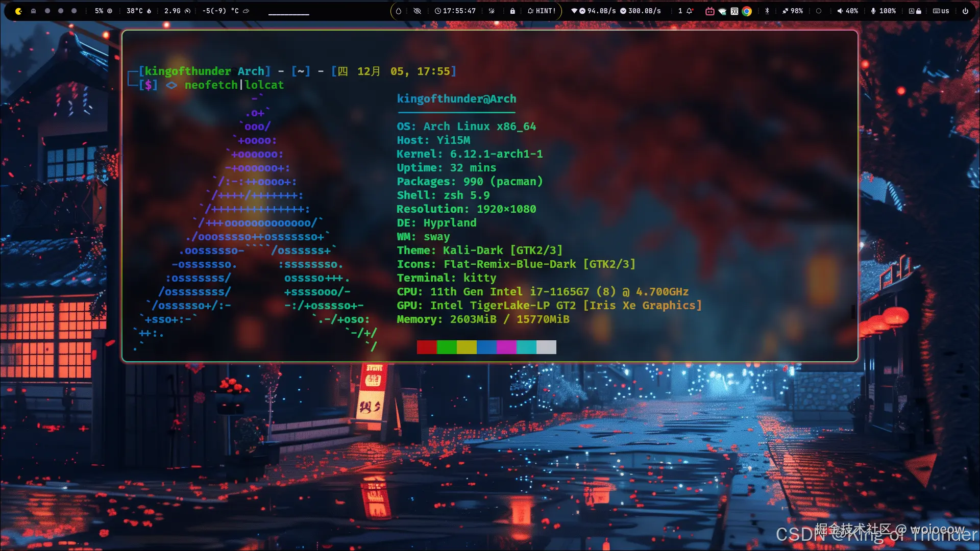This screenshot has width=980, height=551.
Task: Click the power button icon
Action: point(965,11)
